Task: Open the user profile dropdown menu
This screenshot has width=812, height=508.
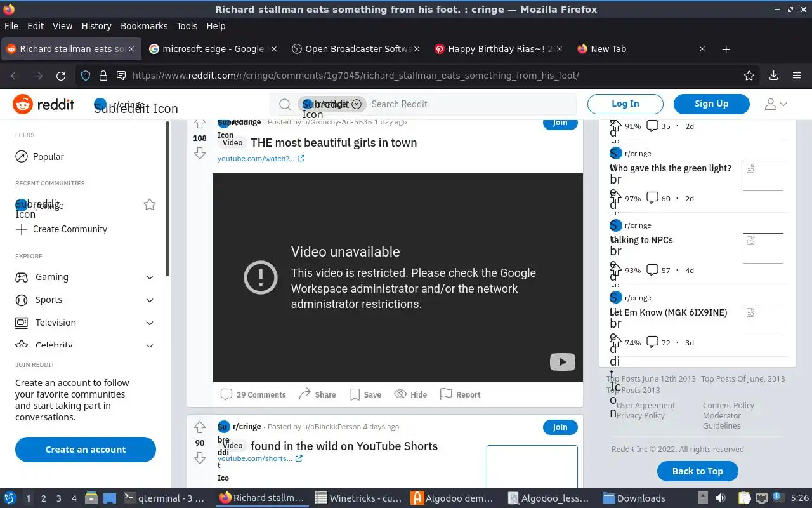Action: pos(775,104)
